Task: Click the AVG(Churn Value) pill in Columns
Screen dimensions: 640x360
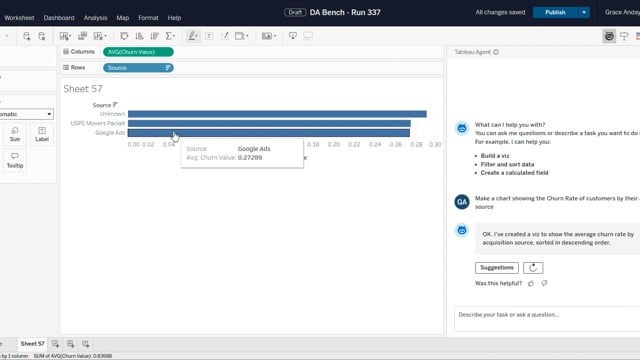Action: 138,52
